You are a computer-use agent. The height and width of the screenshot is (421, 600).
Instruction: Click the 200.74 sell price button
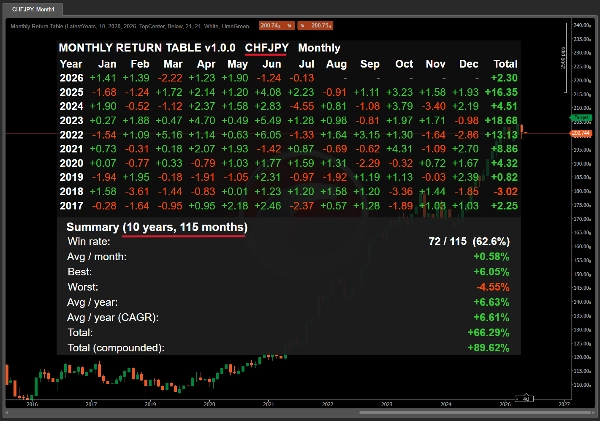point(277,26)
